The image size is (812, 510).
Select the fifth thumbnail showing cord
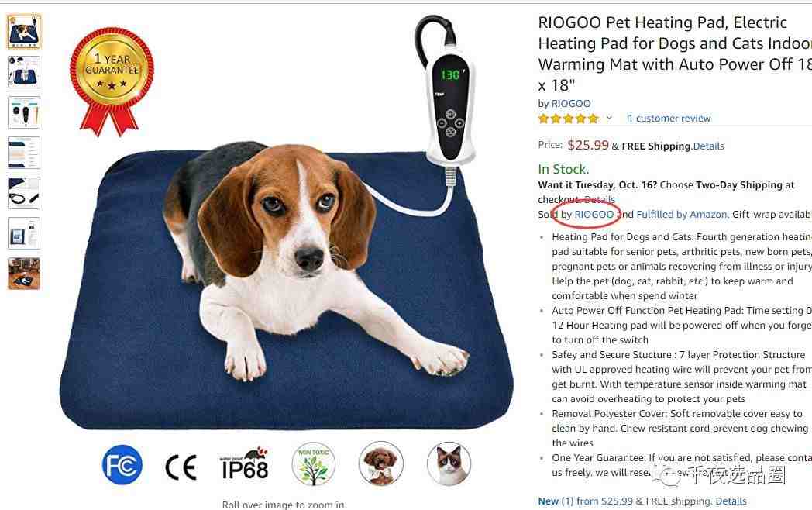point(24,193)
